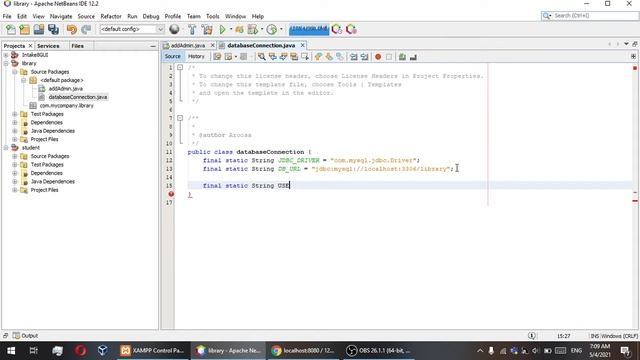Image resolution: width=640 pixels, height=360 pixels.
Task: Close the databaseConnection.java tab
Action: (x=302, y=45)
